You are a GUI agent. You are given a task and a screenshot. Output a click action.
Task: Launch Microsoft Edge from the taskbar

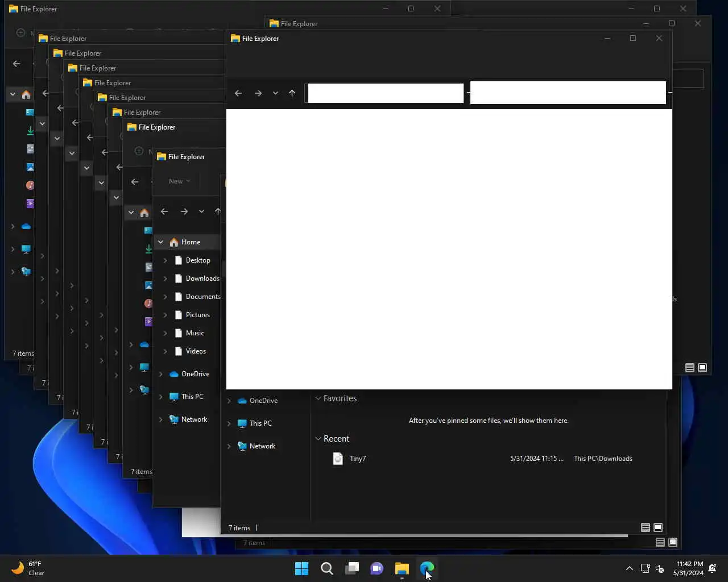coord(427,568)
